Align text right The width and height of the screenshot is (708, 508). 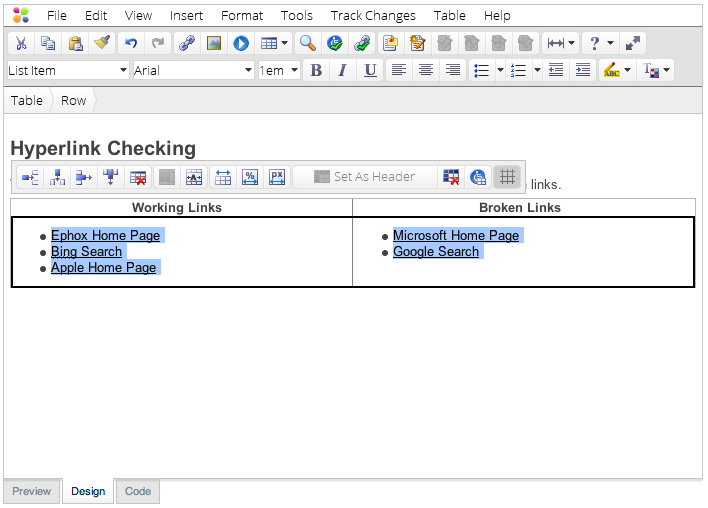pos(453,70)
